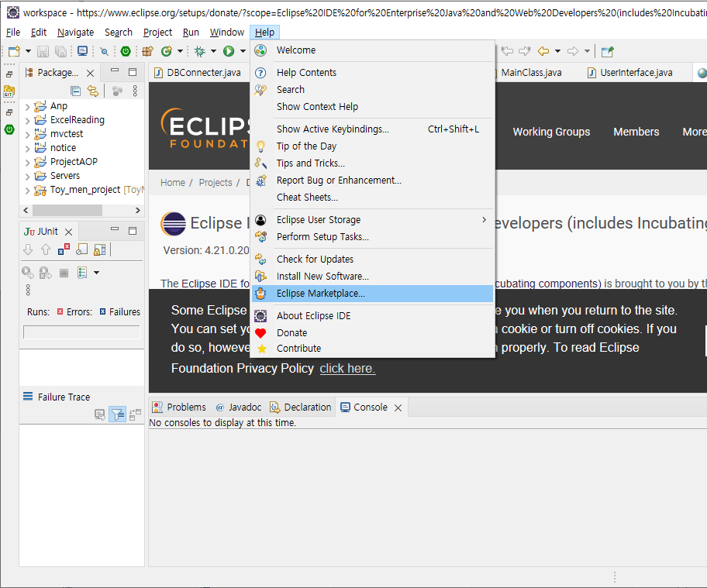
Task: Click the Open Console monitor toolbar icon
Action: click(x=82, y=51)
